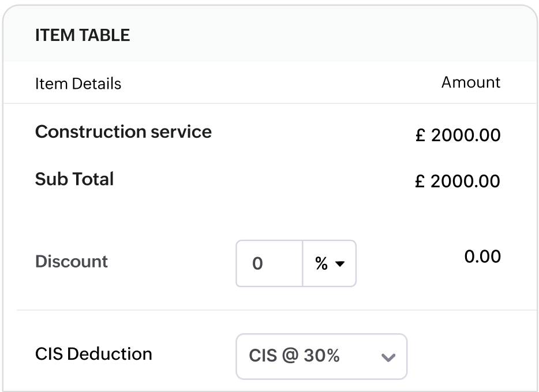
Task: Open the CIS @ 30% dropdown
Action: (321, 356)
